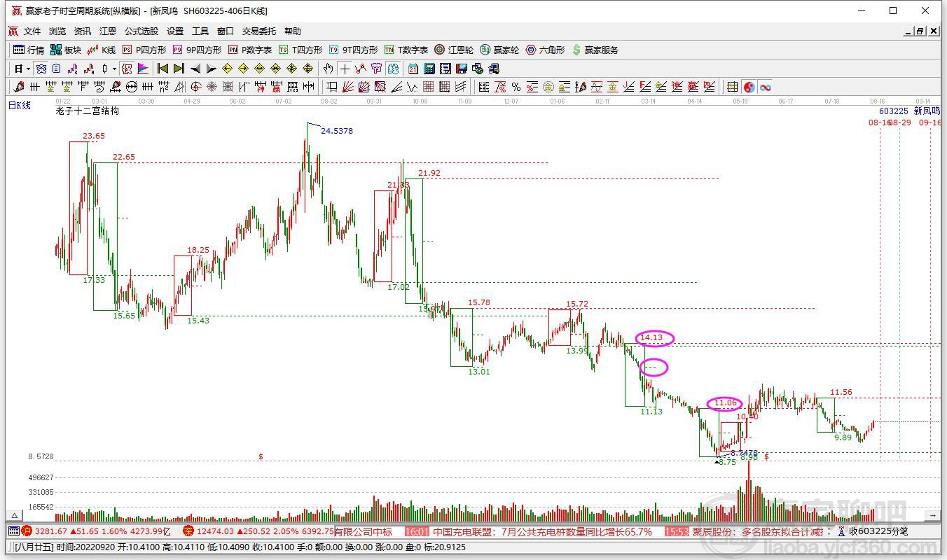This screenshot has width=947, height=560.
Task: Open the calculator icon
Action: click(429, 69)
